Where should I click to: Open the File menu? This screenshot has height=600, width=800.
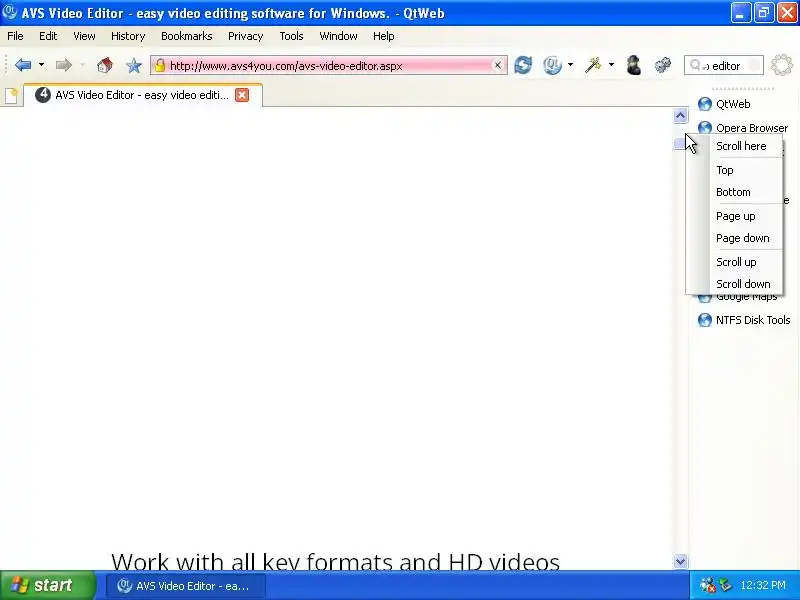[15, 36]
